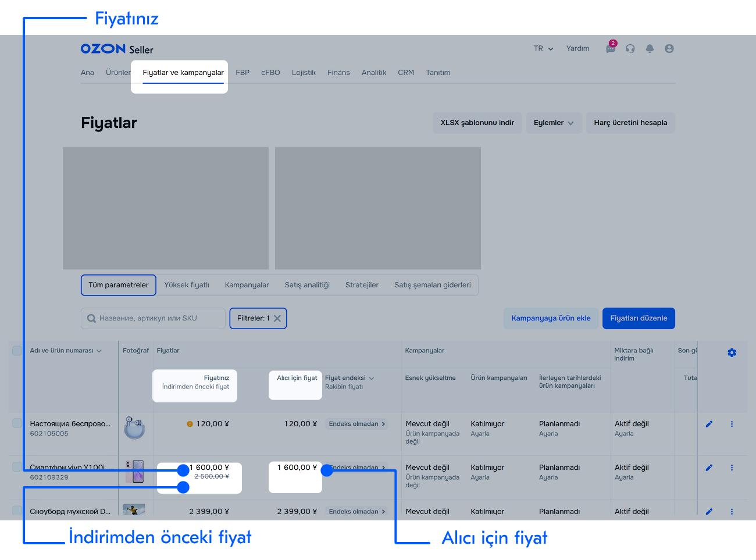Check the box for product 602105005
Viewport: 756px width, 560px height.
pos(17,423)
